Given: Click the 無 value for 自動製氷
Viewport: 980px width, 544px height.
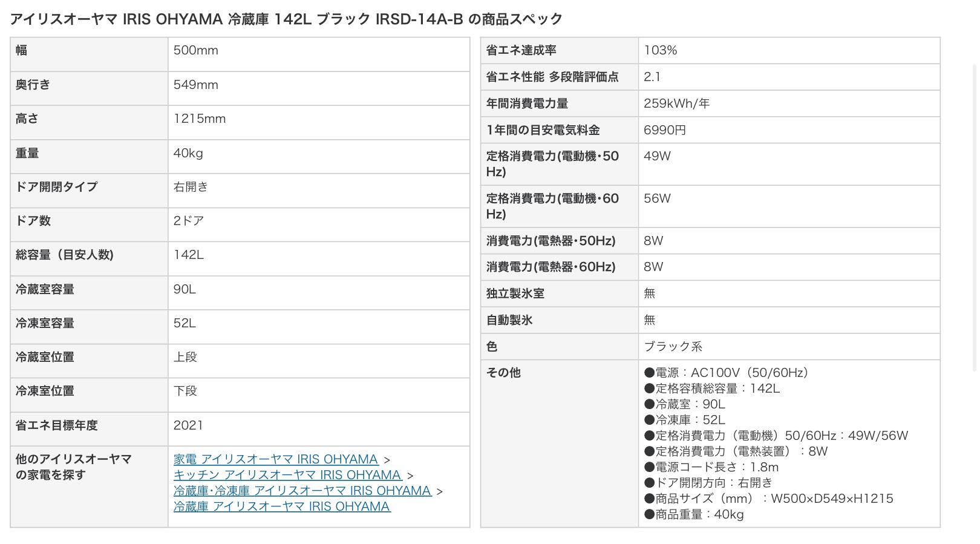Looking at the screenshot, I should pos(650,320).
